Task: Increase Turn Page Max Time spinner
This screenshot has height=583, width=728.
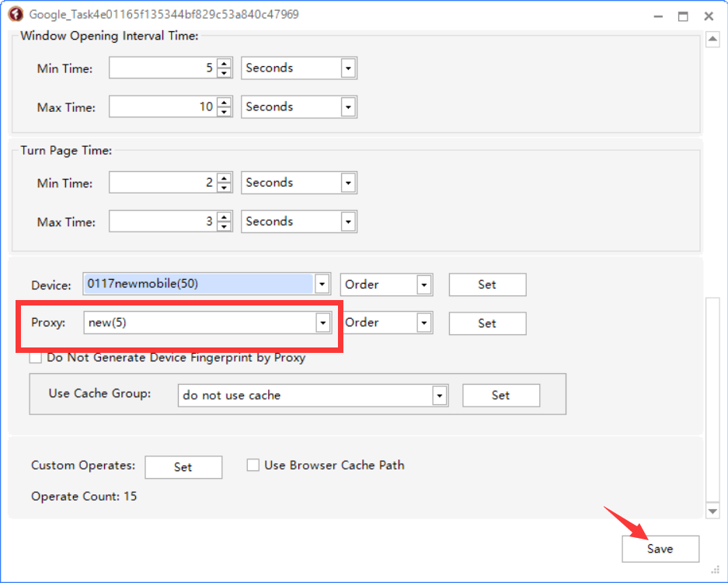Action: pos(225,217)
